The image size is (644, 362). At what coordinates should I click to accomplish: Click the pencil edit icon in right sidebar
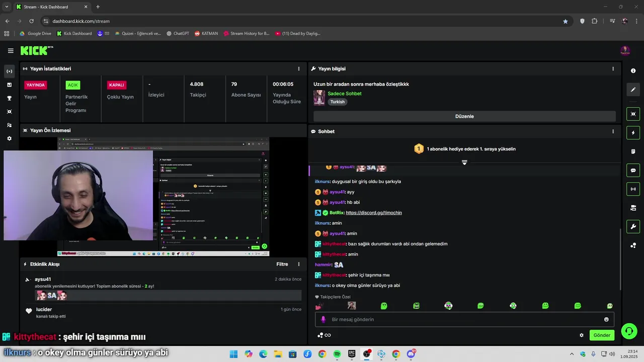pyautogui.click(x=633, y=89)
